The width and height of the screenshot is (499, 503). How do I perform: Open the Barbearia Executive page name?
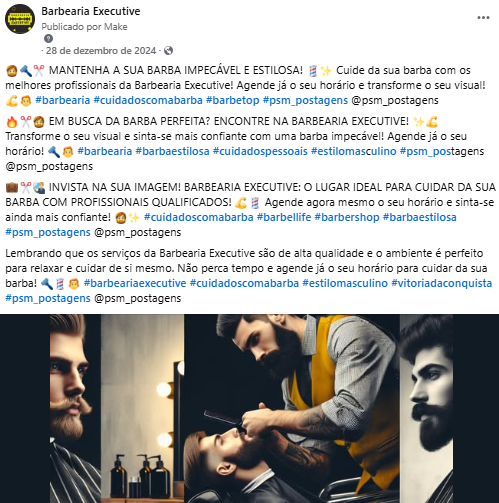pos(91,11)
